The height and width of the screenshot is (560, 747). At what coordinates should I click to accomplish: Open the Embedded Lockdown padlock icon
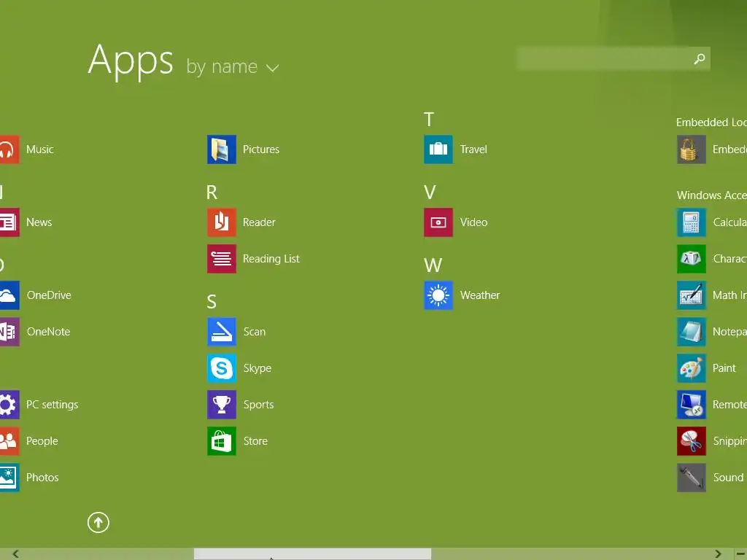click(x=692, y=149)
